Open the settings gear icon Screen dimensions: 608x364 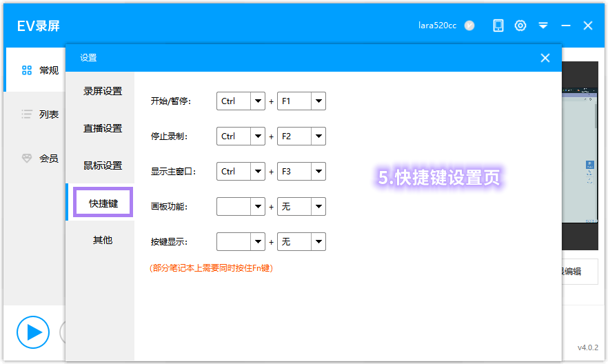pos(520,26)
